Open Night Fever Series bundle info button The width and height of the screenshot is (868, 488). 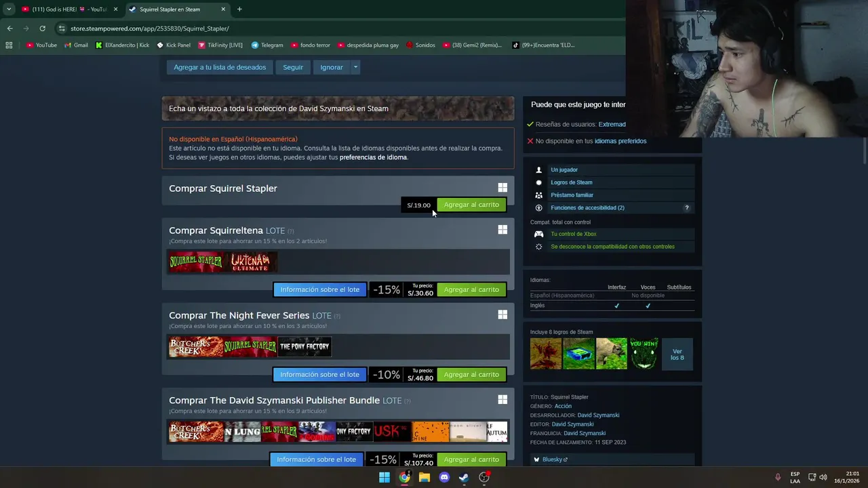pos(320,374)
